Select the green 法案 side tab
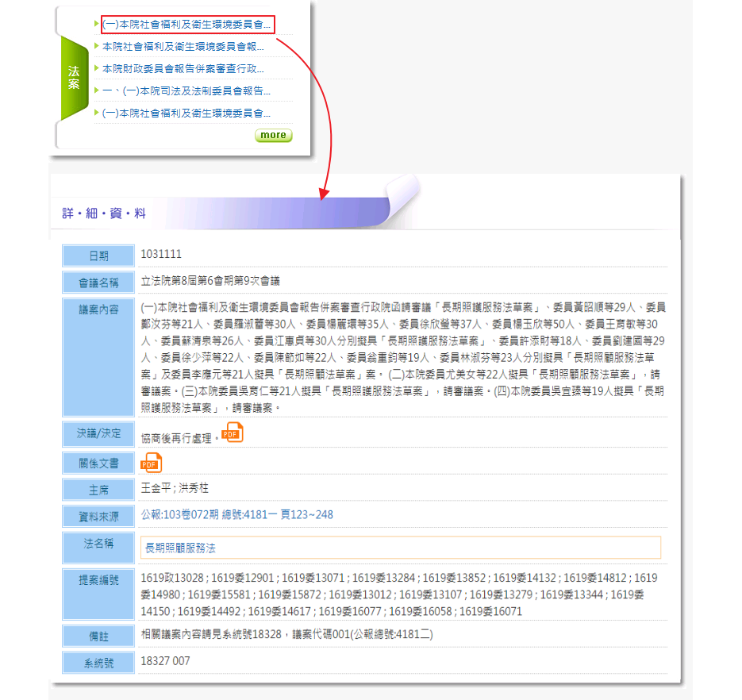 [73, 78]
